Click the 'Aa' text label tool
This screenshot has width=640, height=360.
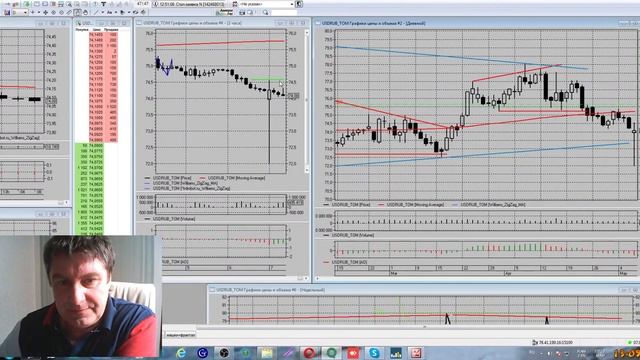coord(109,13)
